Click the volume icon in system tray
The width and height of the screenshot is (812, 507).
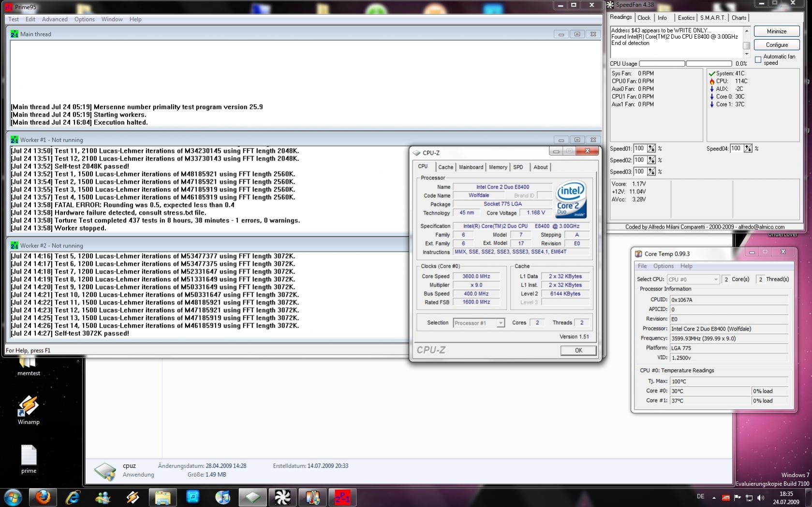(761, 497)
